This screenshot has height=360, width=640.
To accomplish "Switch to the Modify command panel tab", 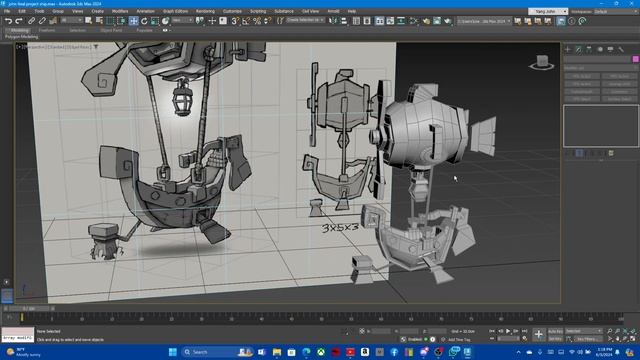I will (x=578, y=49).
